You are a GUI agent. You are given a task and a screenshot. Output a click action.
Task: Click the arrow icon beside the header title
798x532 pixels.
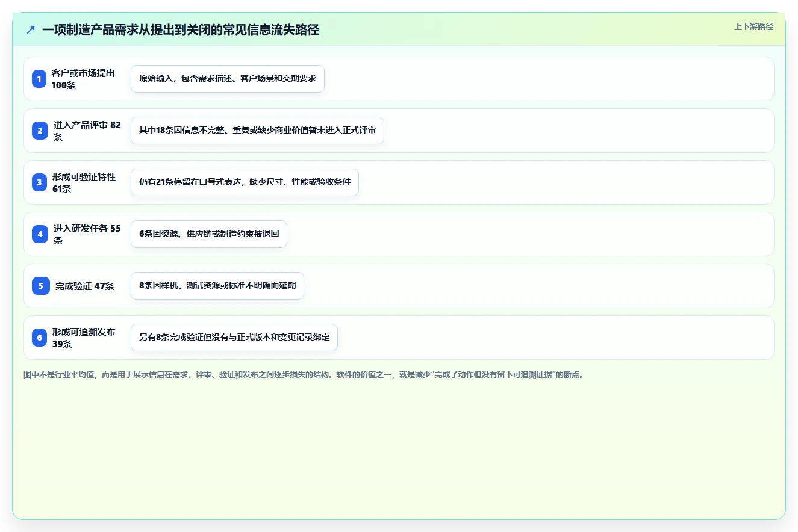pos(31,29)
